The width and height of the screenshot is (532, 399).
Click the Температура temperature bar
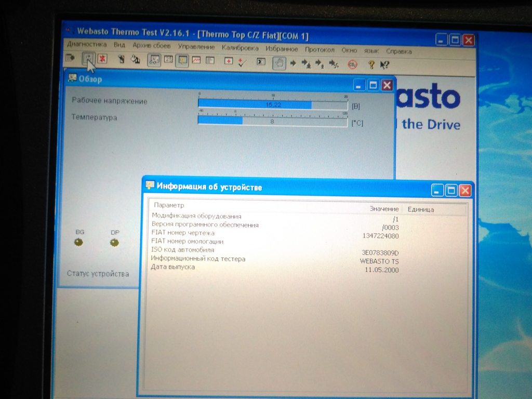pyautogui.click(x=272, y=121)
